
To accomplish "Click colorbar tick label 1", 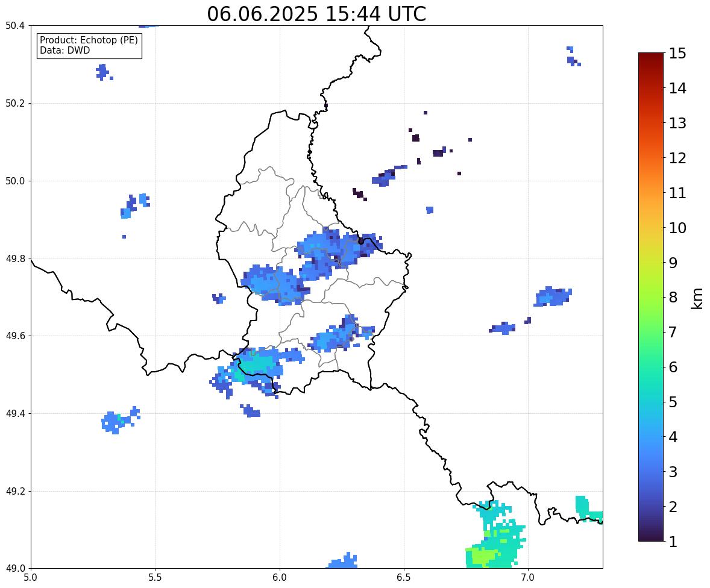I will click(673, 542).
